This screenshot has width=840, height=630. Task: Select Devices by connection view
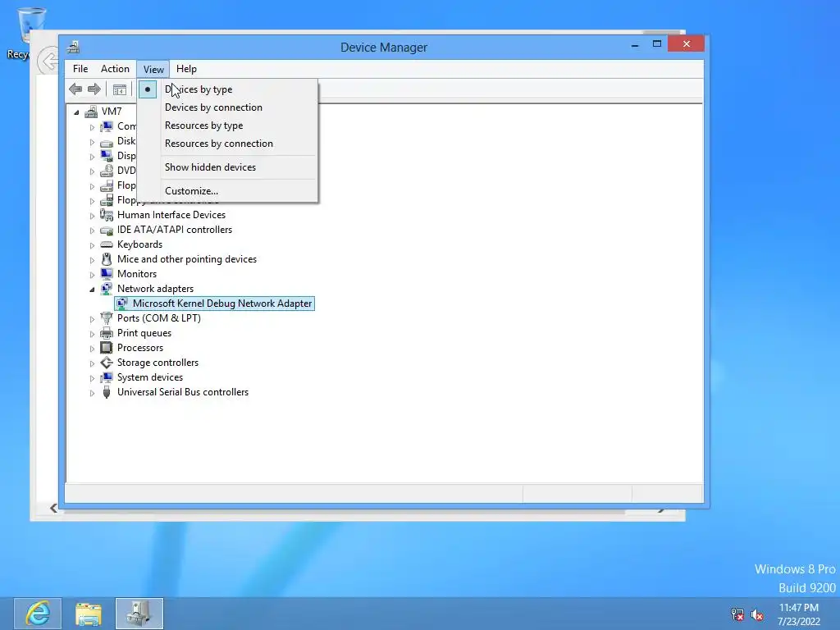(x=228, y=107)
